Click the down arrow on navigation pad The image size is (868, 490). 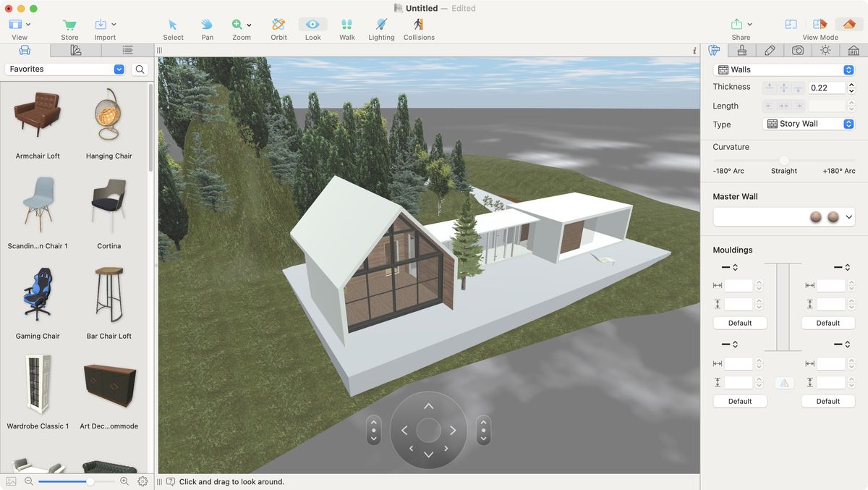click(428, 455)
